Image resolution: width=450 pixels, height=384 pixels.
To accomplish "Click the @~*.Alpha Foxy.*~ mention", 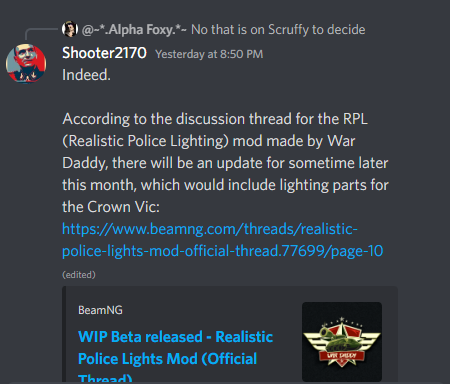I will pyautogui.click(x=134, y=30).
